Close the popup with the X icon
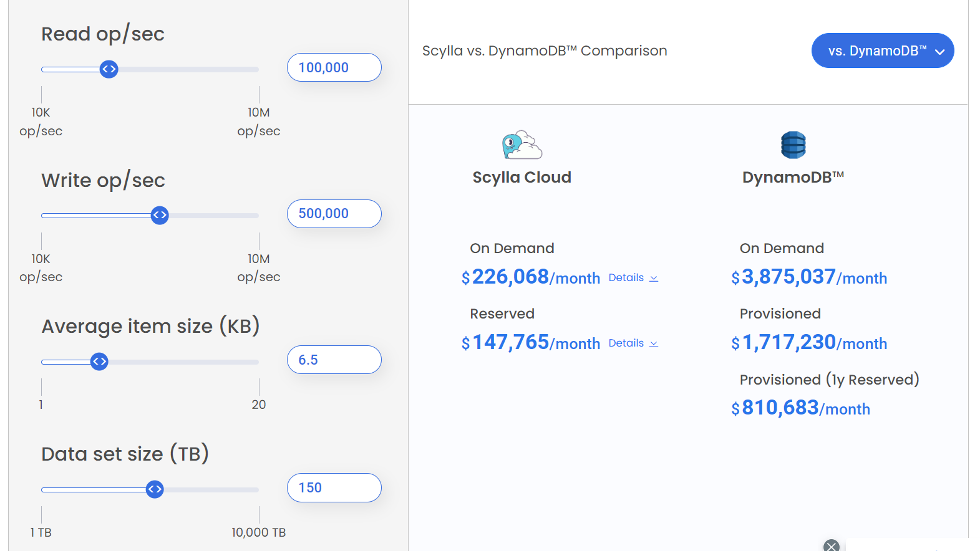 click(832, 546)
